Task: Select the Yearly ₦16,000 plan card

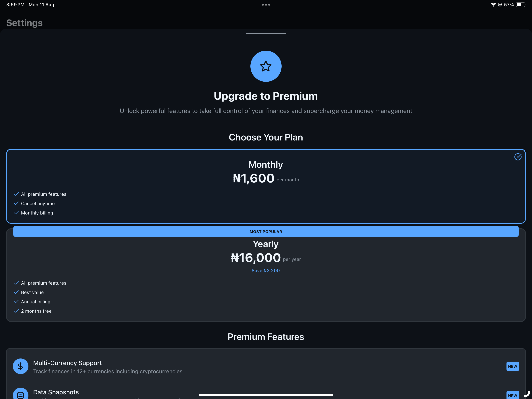Action: point(266,275)
